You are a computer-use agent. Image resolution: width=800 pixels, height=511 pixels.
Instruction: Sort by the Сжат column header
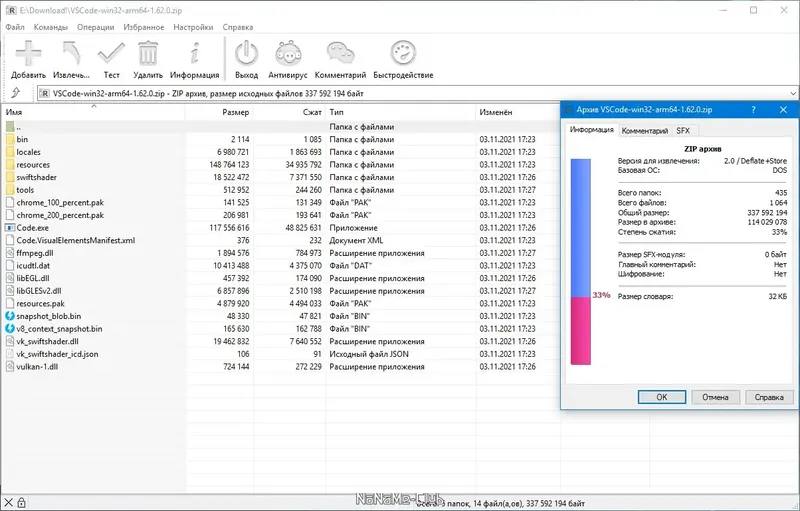(x=289, y=112)
